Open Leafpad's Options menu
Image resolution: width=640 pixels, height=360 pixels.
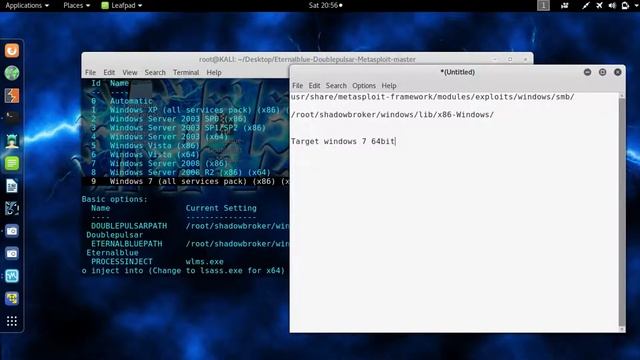(x=364, y=86)
